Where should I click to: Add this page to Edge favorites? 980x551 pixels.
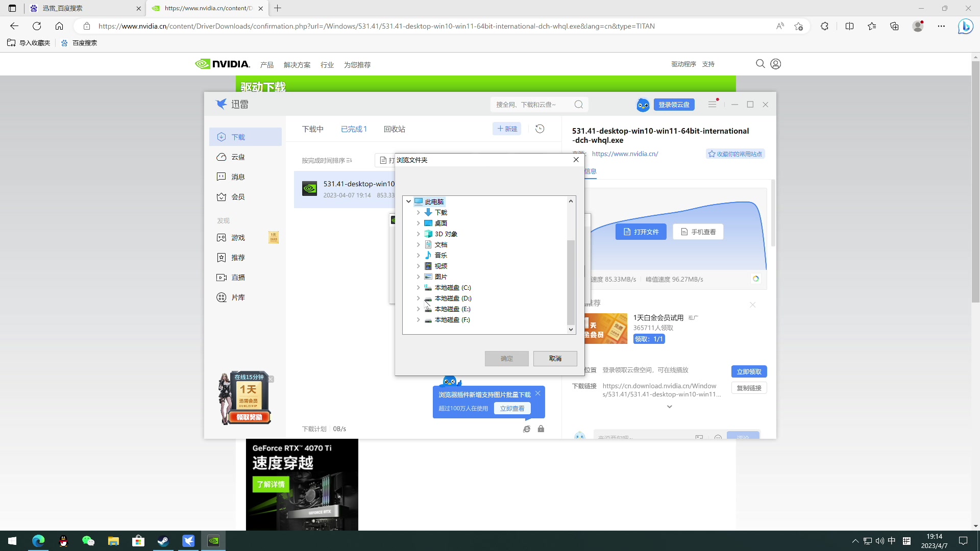point(799,26)
